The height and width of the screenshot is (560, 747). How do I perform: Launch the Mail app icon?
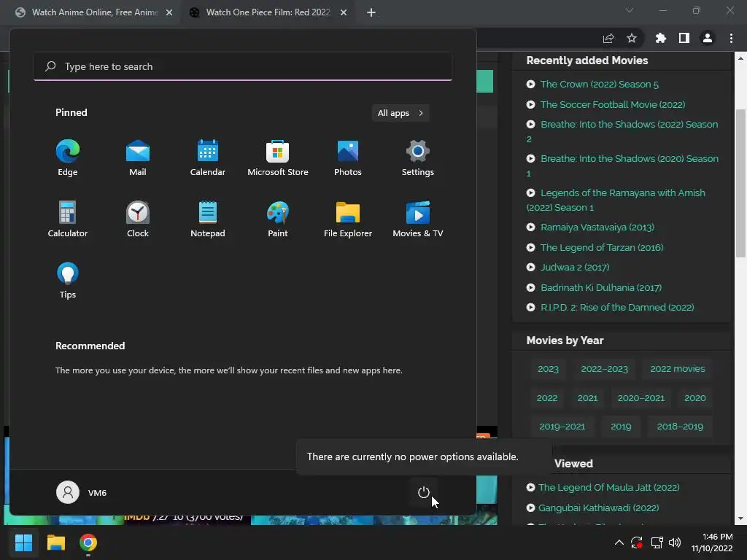click(x=138, y=158)
